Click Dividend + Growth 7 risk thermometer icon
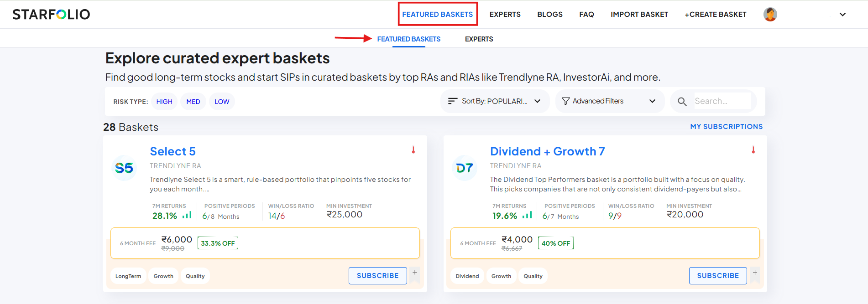Image resolution: width=868 pixels, height=304 pixels. [753, 150]
